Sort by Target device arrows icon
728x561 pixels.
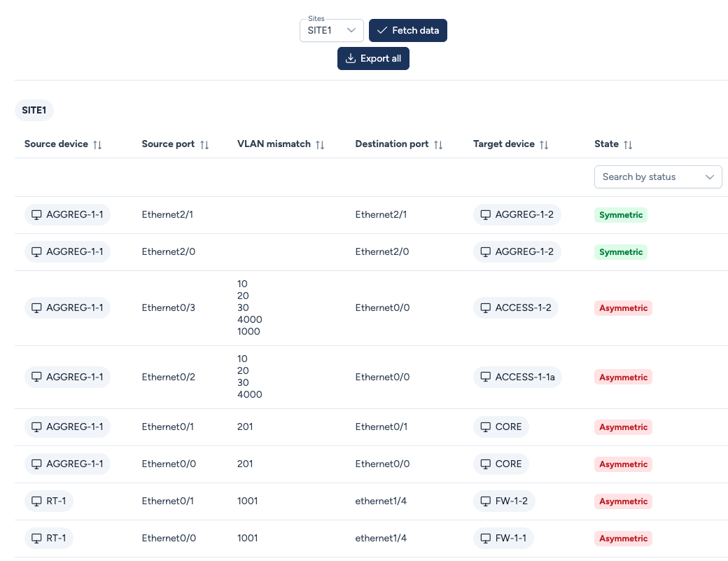click(x=544, y=144)
